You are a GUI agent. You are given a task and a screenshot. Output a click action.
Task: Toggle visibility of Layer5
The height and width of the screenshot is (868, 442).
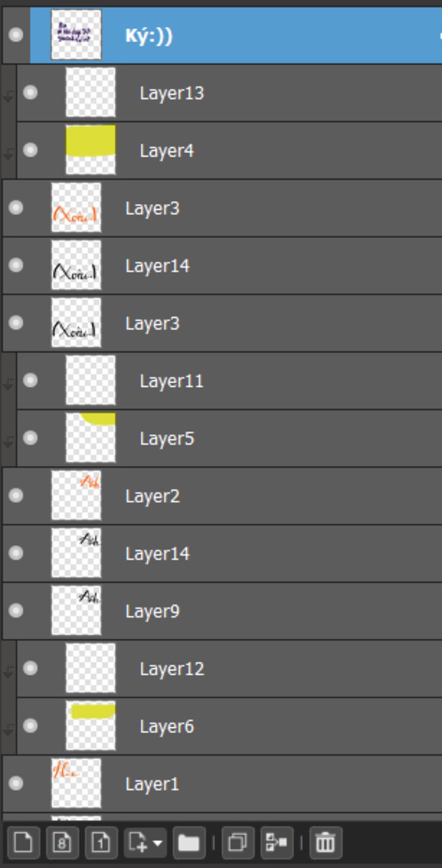[x=30, y=438]
